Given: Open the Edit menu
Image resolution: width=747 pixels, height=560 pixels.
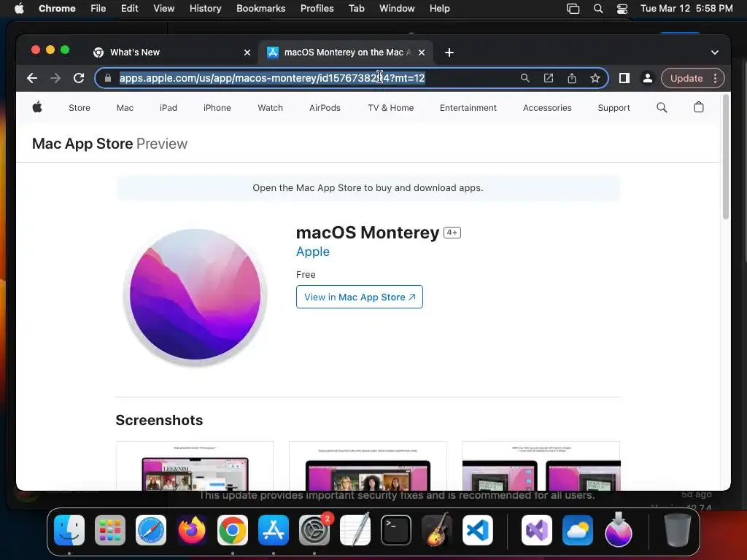Looking at the screenshot, I should tap(130, 9).
